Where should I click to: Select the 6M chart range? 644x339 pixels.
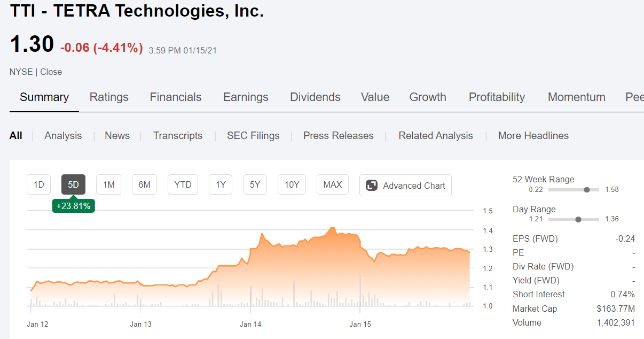click(x=144, y=184)
